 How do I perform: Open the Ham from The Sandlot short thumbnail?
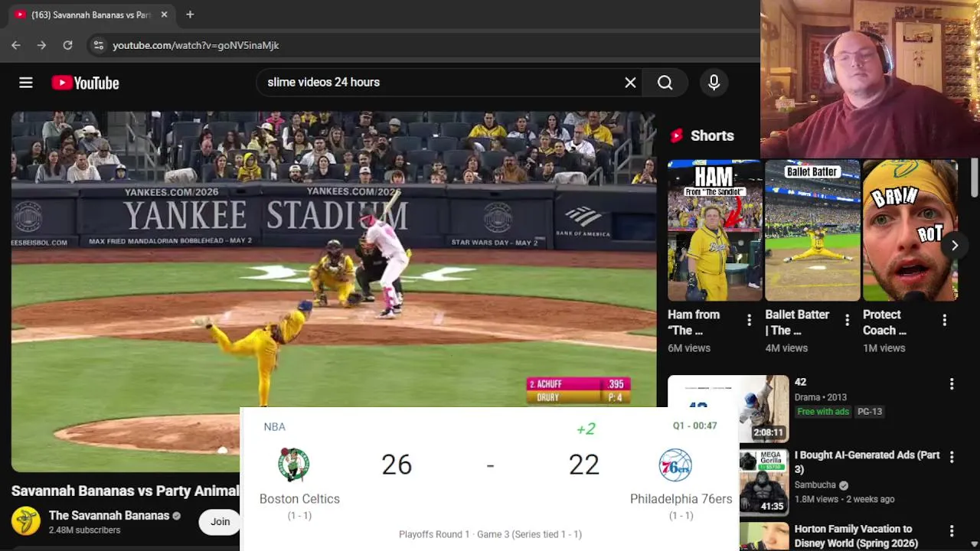715,230
